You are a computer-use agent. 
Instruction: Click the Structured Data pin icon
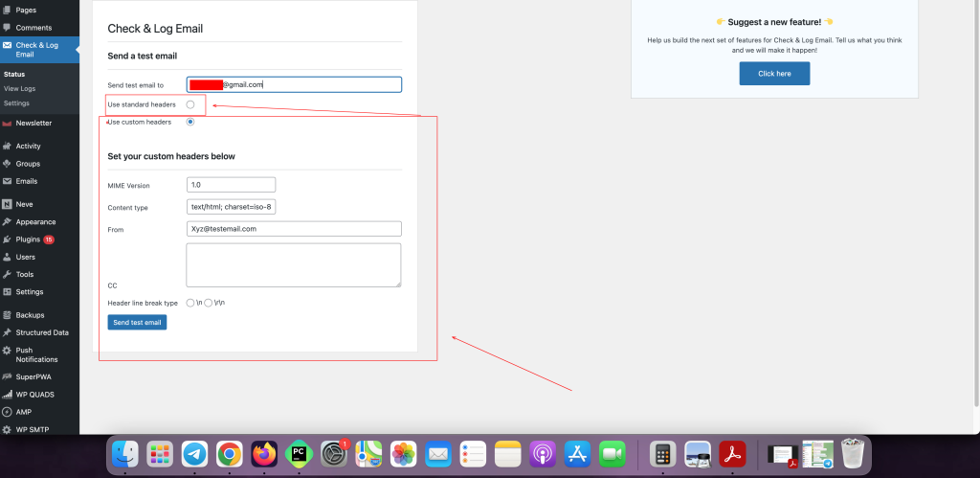7,332
